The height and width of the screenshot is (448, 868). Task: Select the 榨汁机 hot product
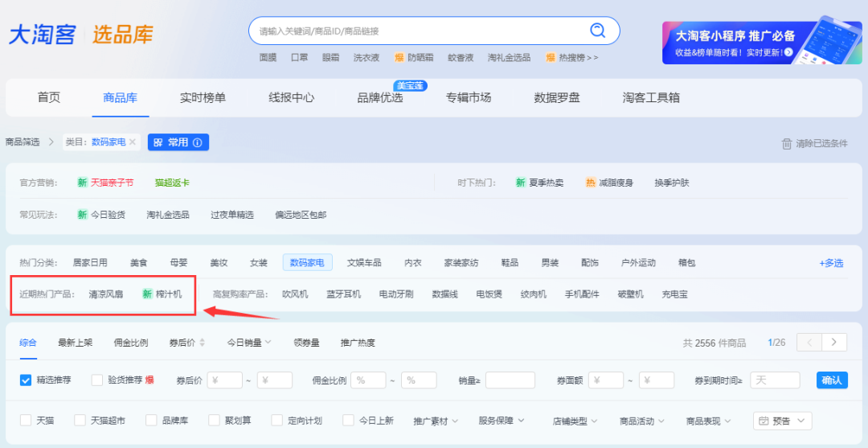click(x=168, y=294)
